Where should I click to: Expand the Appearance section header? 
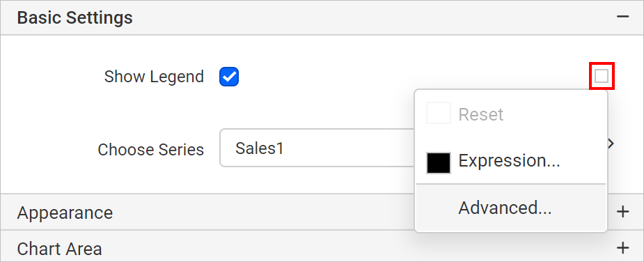[x=322, y=213]
